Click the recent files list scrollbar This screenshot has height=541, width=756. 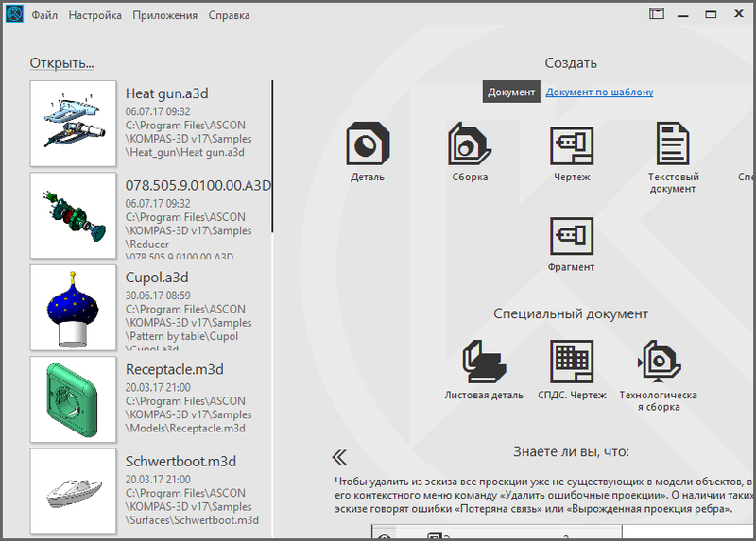272,157
